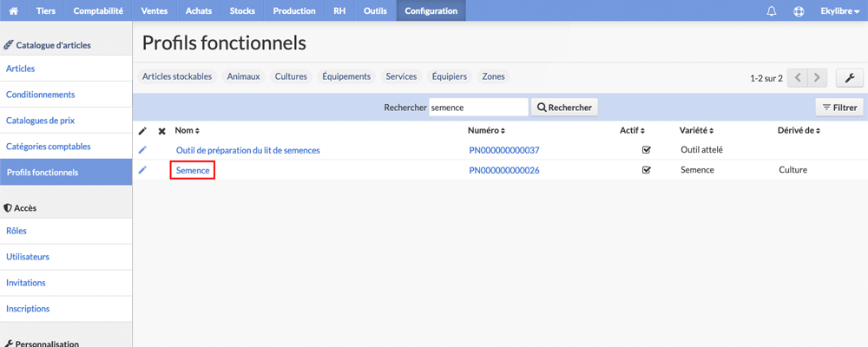Sort by the Nom column
Viewport: 868px width, 347px height.
pyautogui.click(x=187, y=131)
